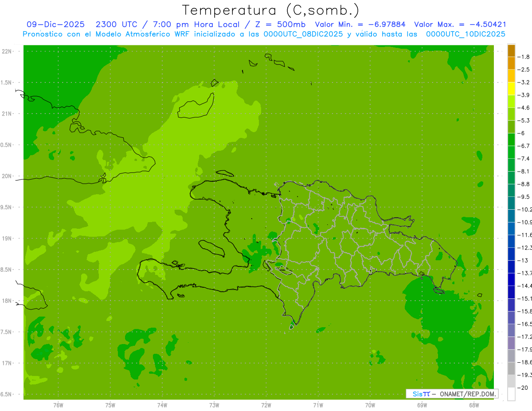The height and width of the screenshot is (411, 532).
Task: Click the '71W' longitude label
Action: pyautogui.click(x=318, y=405)
